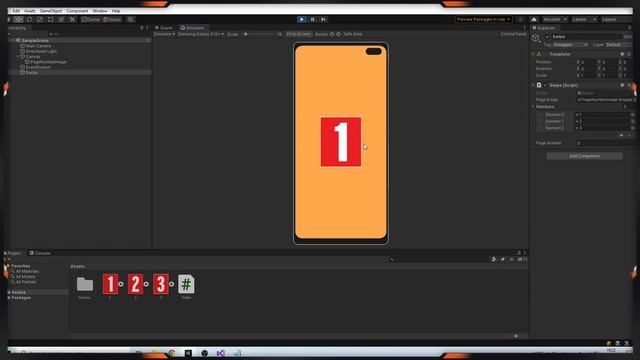
Task: Open the GameObject menu
Action: (x=51, y=11)
